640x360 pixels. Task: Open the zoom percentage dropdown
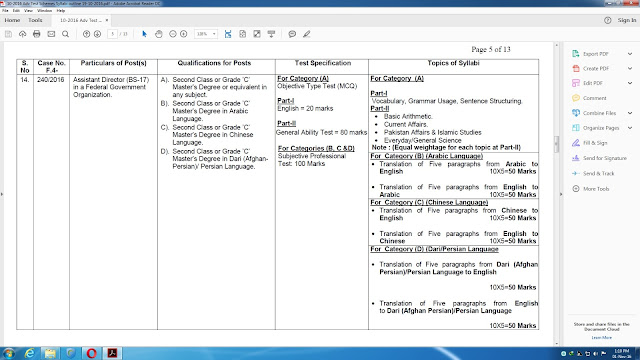click(x=214, y=34)
